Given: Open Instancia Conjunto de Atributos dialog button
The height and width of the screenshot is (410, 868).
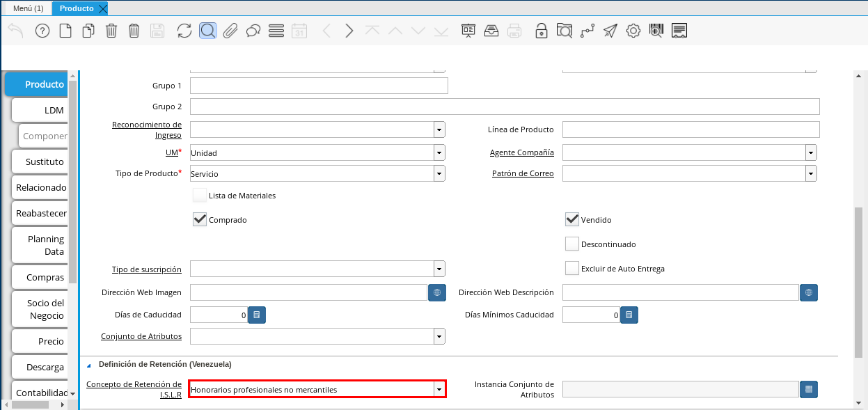Looking at the screenshot, I should (809, 389).
